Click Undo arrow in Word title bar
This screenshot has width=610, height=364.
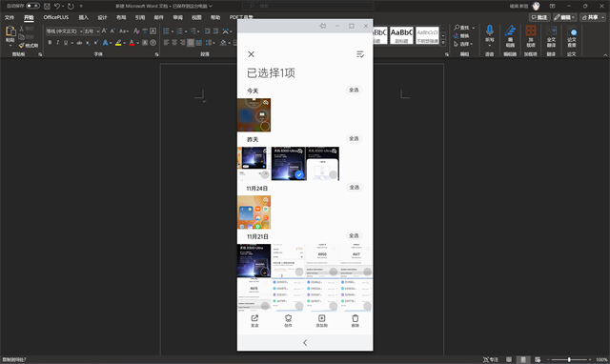[57, 6]
